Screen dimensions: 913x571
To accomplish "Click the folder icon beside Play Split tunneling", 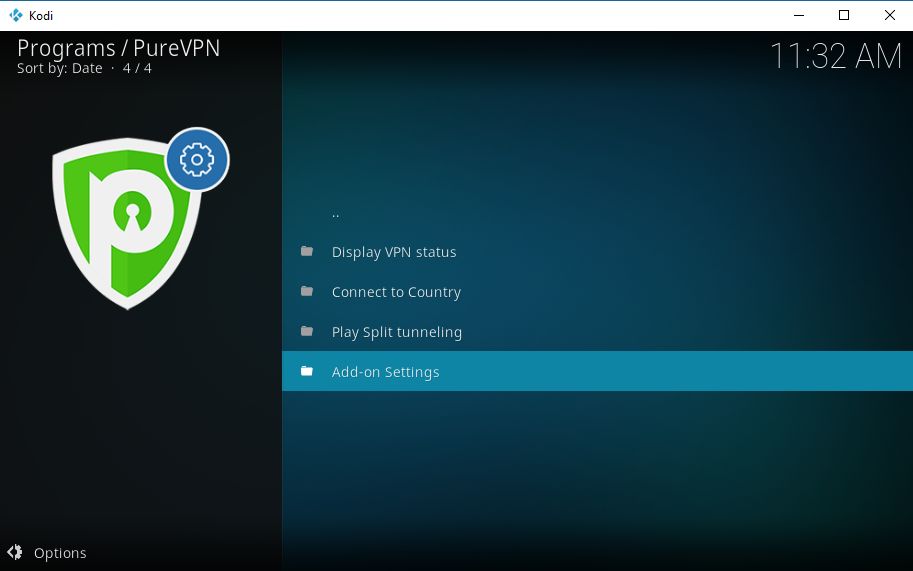I will (307, 331).
